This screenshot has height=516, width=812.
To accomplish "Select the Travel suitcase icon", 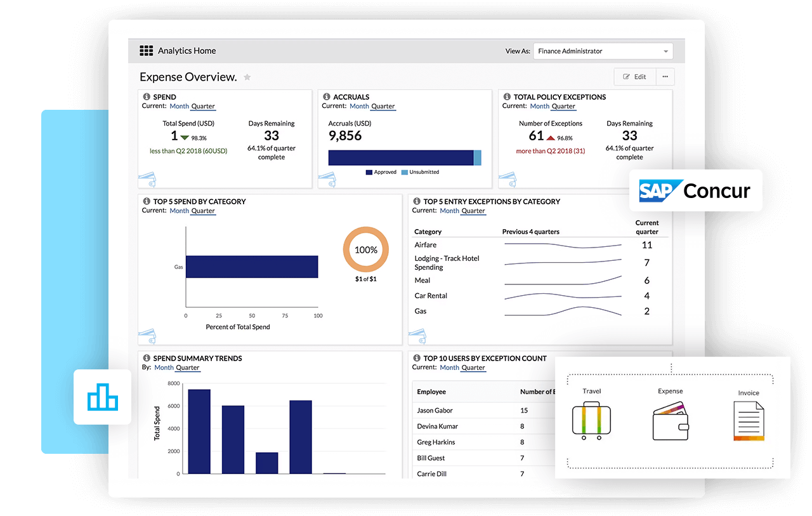I will 591,422.
